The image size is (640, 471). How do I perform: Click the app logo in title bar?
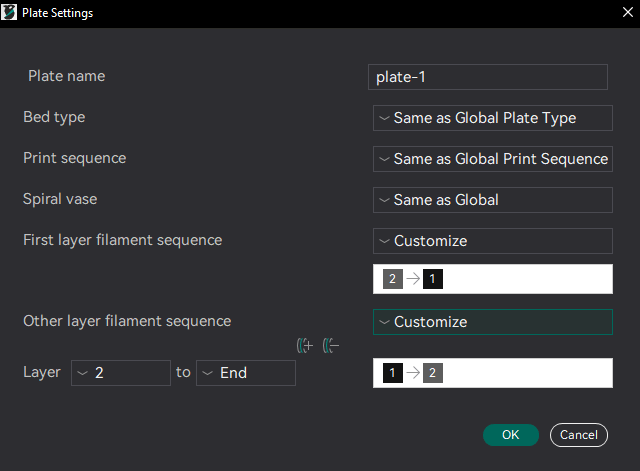click(11, 12)
